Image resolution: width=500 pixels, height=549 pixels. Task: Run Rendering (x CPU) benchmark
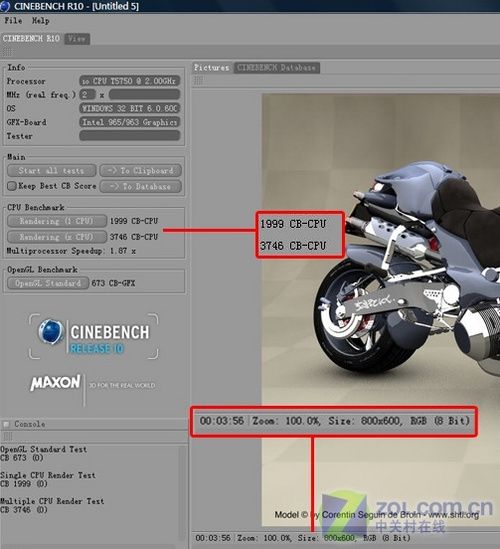click(x=57, y=237)
